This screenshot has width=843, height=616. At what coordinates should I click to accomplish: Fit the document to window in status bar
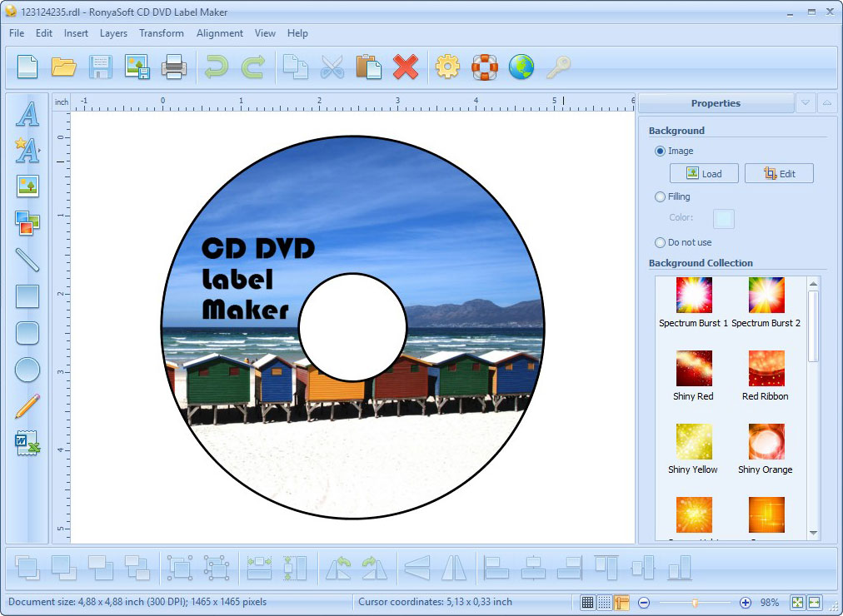point(796,603)
